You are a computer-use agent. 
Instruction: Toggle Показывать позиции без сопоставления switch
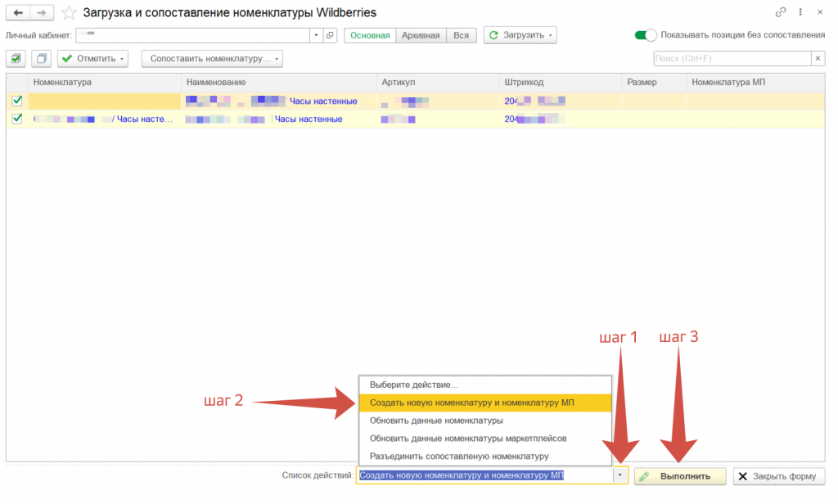(x=646, y=35)
